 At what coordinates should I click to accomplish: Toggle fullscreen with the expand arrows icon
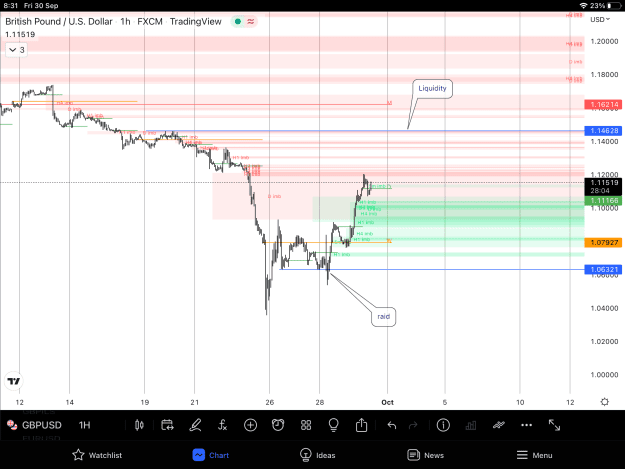coord(554,425)
